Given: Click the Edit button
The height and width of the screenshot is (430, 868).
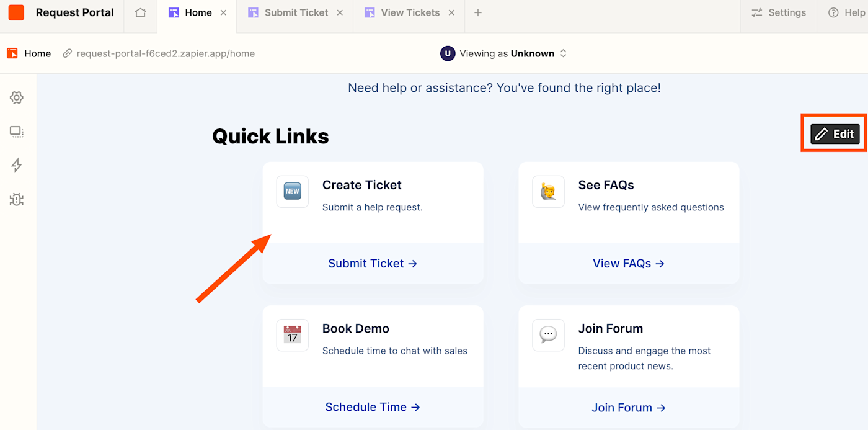Looking at the screenshot, I should tap(835, 134).
